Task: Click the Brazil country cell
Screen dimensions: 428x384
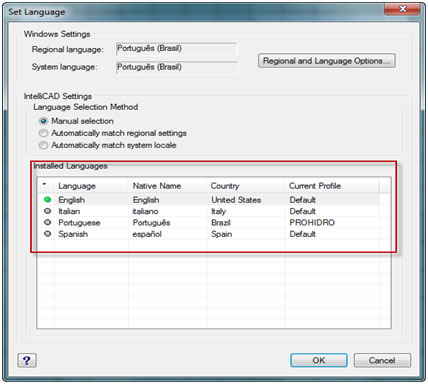Action: click(221, 223)
